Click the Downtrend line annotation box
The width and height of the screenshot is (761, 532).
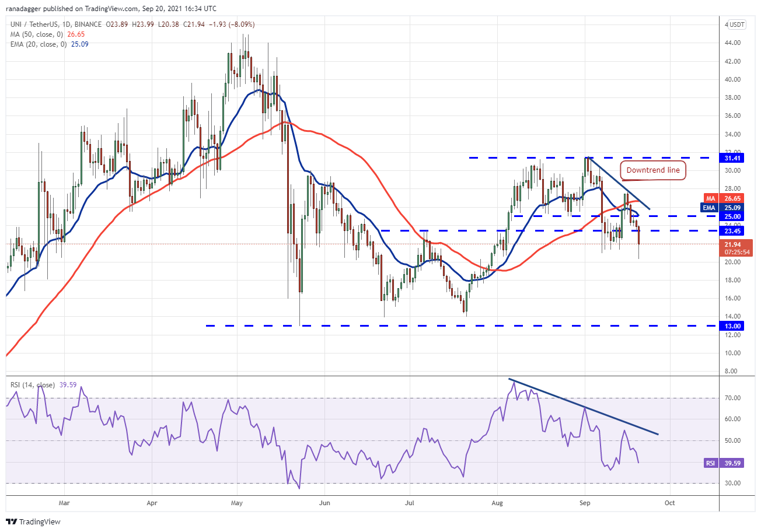[652, 171]
